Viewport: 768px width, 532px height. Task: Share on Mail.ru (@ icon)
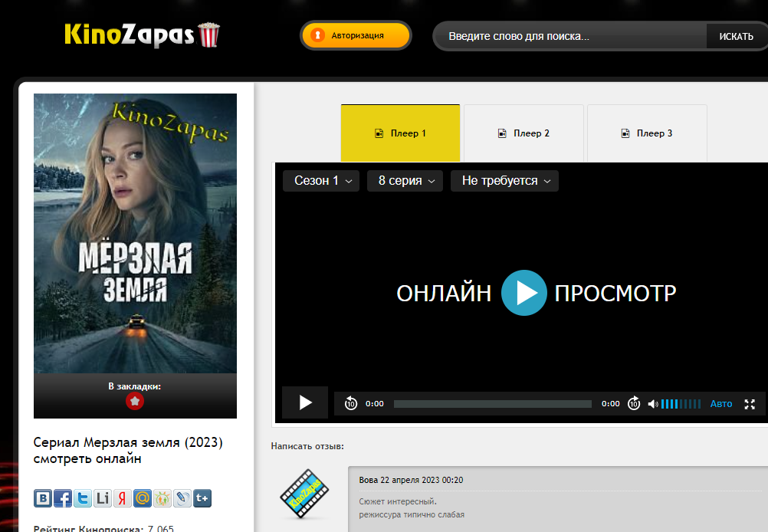143,498
